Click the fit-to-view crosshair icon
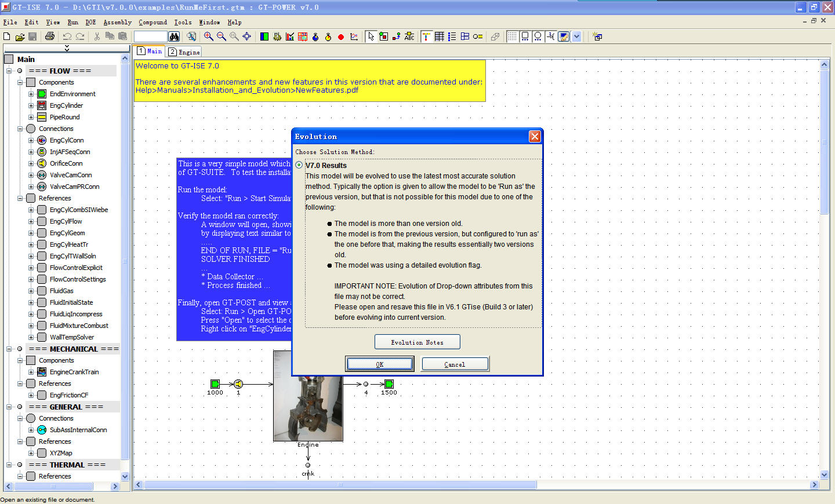 point(247,36)
